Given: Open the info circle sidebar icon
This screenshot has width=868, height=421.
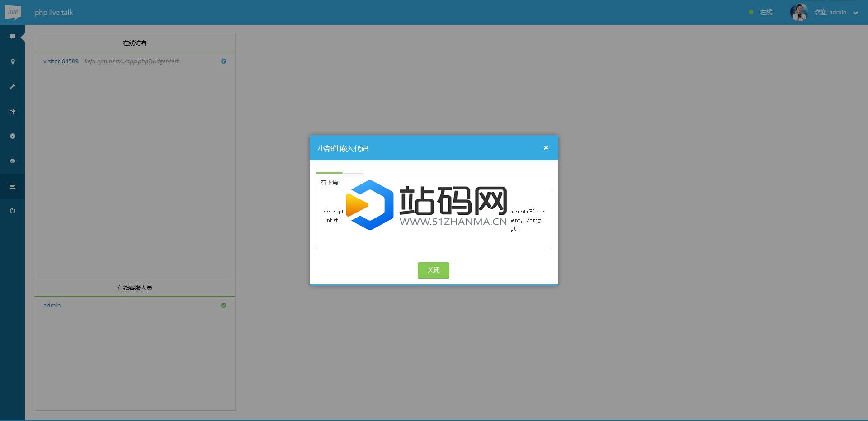Looking at the screenshot, I should 13,136.
